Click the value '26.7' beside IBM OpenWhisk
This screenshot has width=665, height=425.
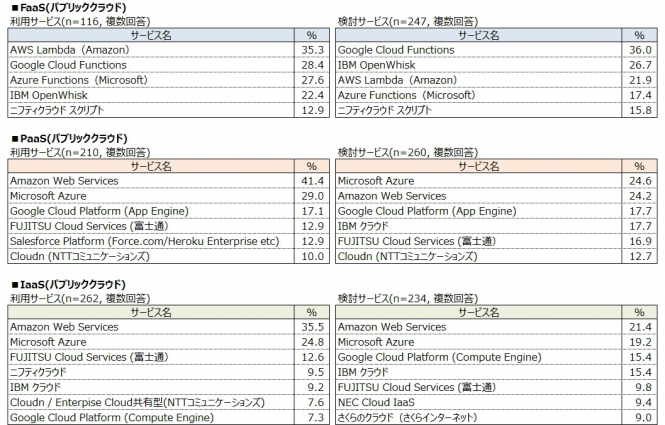(x=640, y=65)
